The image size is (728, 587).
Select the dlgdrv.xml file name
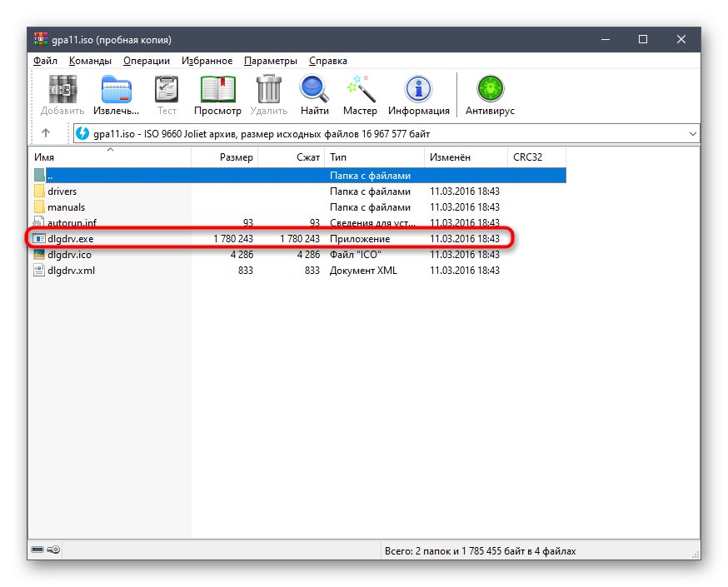(71, 270)
